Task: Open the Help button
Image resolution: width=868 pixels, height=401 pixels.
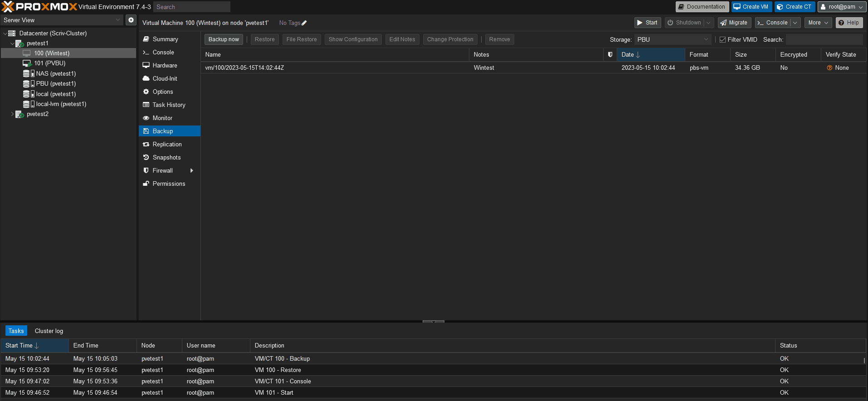Action: point(849,23)
